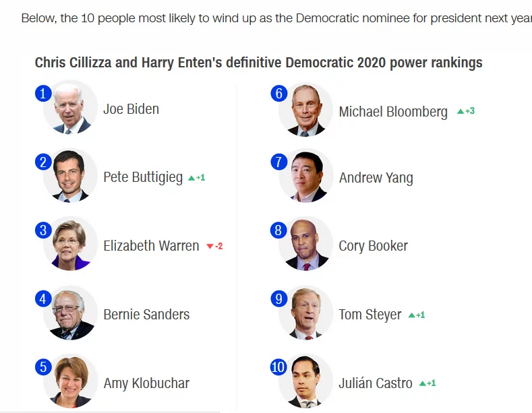Click the green +1 arrow beside Tom Steyer
The image size is (532, 413).
416,315
